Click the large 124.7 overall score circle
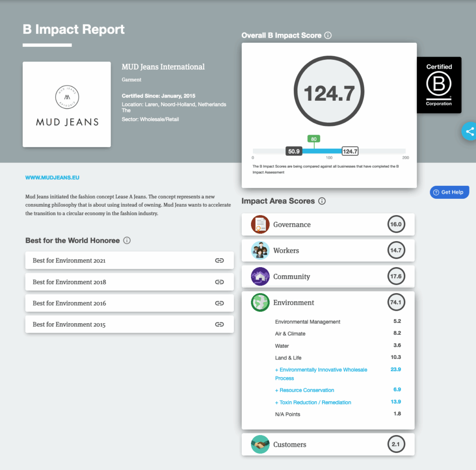 coord(329,91)
